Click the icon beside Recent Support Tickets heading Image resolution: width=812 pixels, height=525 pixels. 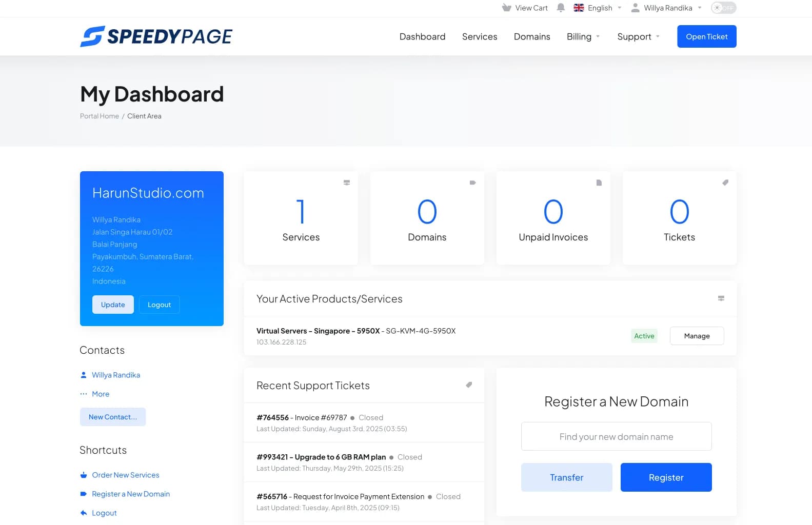click(469, 385)
